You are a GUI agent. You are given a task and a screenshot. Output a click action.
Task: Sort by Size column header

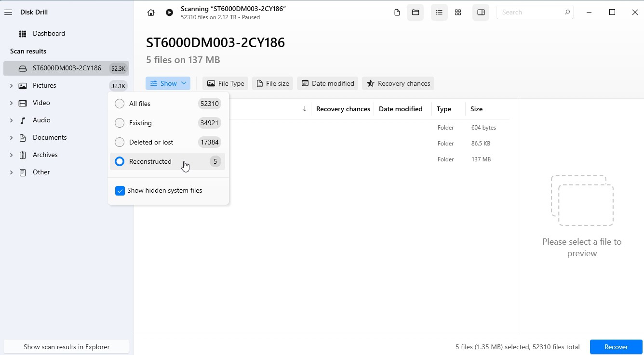pyautogui.click(x=476, y=109)
